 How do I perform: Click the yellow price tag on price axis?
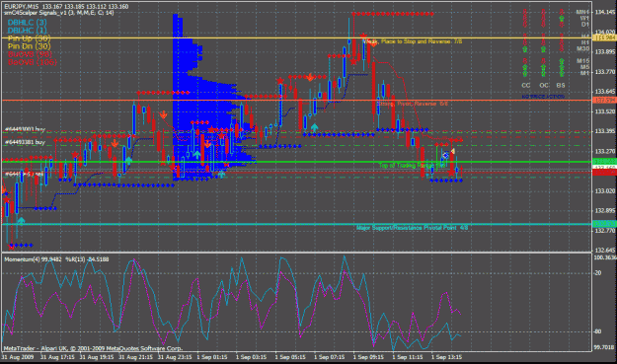point(605,37)
